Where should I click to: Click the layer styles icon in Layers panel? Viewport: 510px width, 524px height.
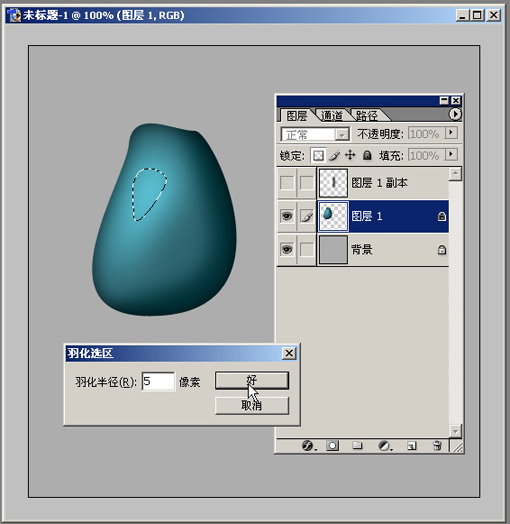[x=307, y=445]
